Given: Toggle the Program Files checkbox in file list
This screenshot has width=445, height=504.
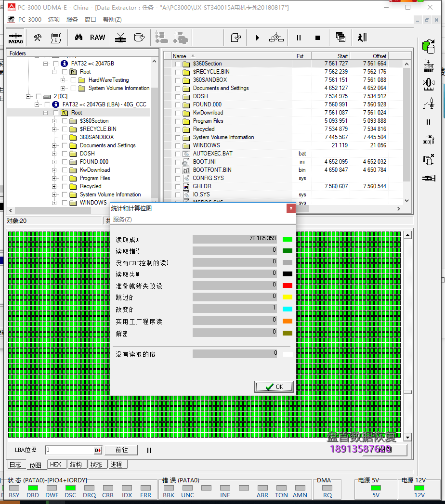Looking at the screenshot, I should [x=178, y=121].
